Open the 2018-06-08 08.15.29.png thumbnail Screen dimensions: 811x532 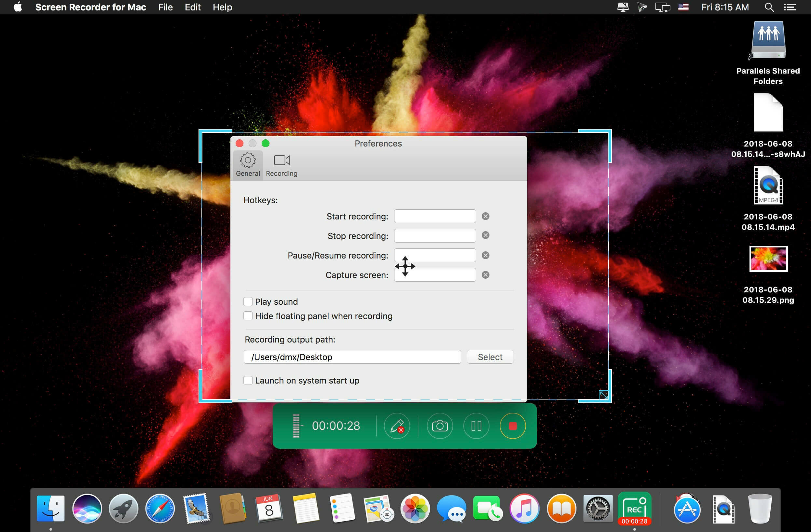pyautogui.click(x=768, y=259)
